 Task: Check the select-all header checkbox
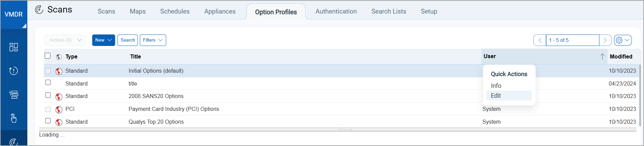point(48,56)
